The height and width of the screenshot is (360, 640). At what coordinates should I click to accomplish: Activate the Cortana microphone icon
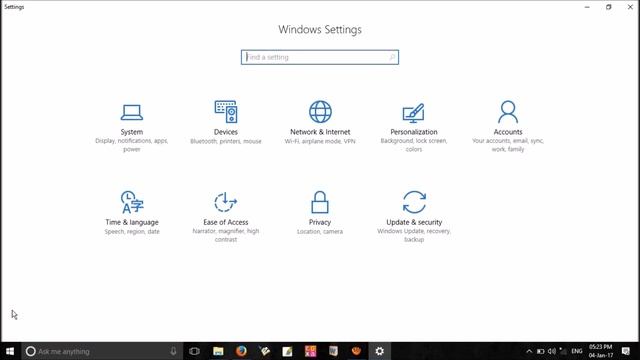pyautogui.click(x=173, y=351)
